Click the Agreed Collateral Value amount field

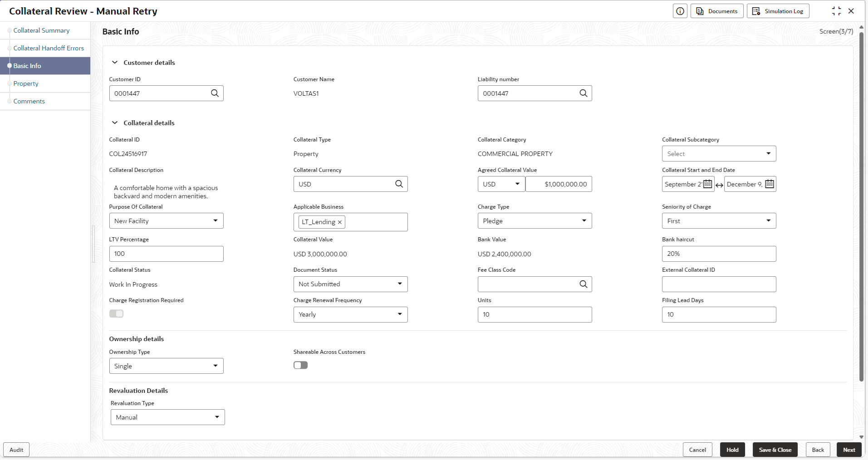tap(559, 184)
